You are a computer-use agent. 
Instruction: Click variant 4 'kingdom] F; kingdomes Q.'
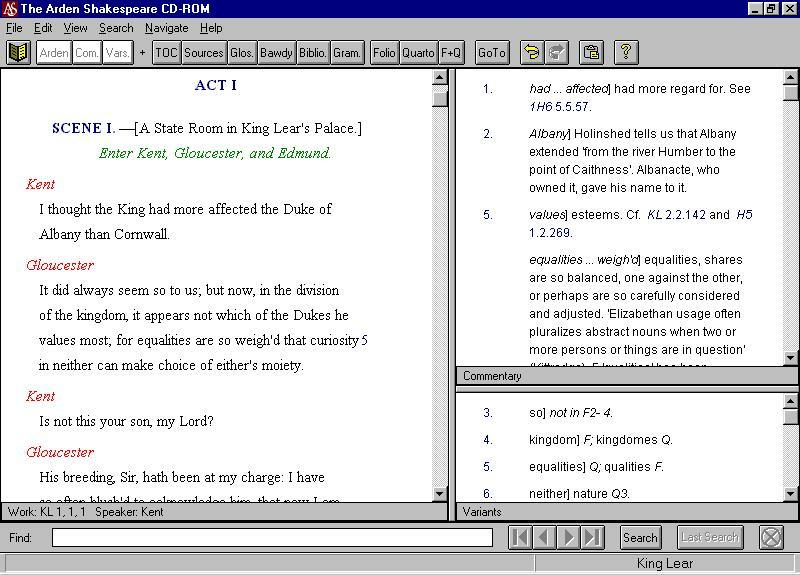click(x=601, y=440)
